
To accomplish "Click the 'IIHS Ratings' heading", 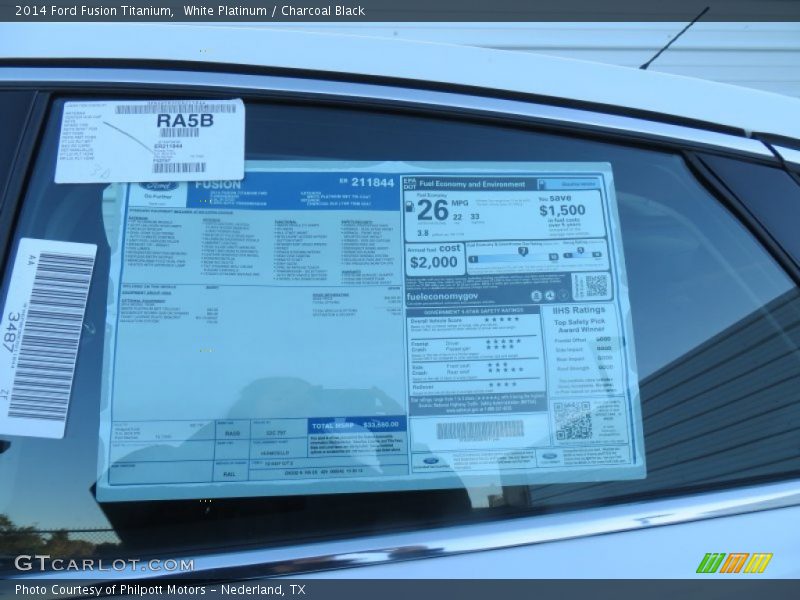I will tap(581, 311).
